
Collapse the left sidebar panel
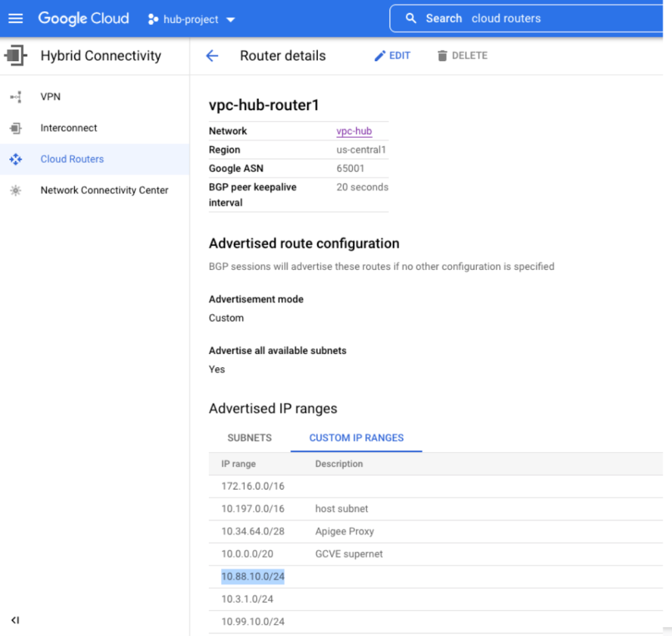pos(15,620)
